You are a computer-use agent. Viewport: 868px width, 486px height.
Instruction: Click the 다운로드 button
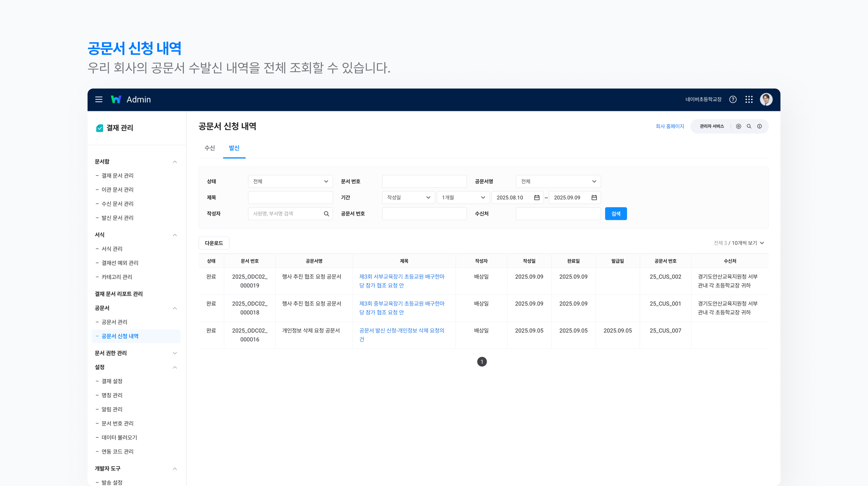(x=214, y=243)
